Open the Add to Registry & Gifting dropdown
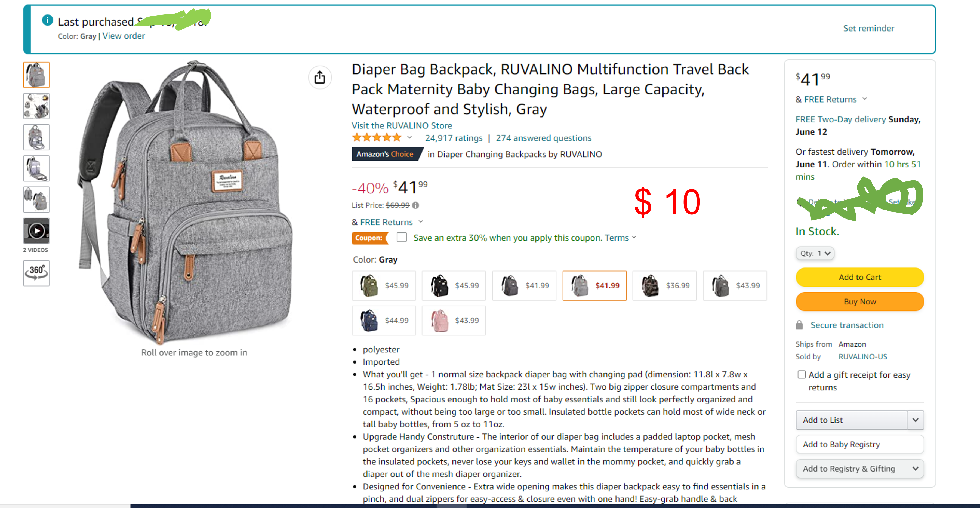This screenshot has width=980, height=508. click(859, 469)
